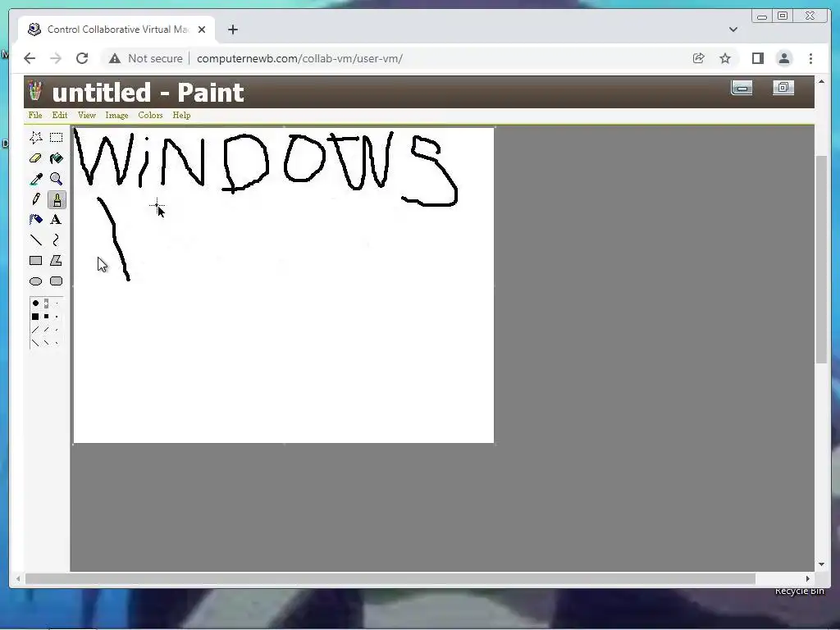Focus the computernewb.com address bar
The image size is (840, 630).
[299, 58]
